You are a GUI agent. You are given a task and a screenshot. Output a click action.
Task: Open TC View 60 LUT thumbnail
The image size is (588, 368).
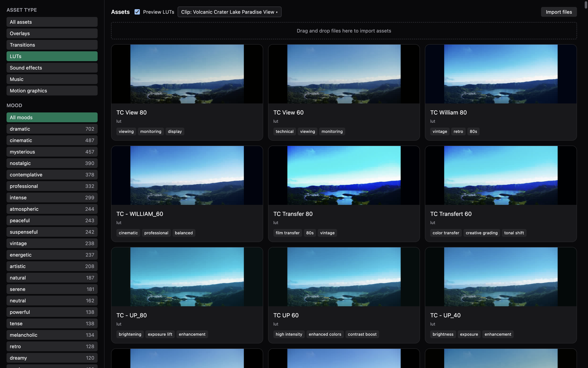(x=344, y=74)
